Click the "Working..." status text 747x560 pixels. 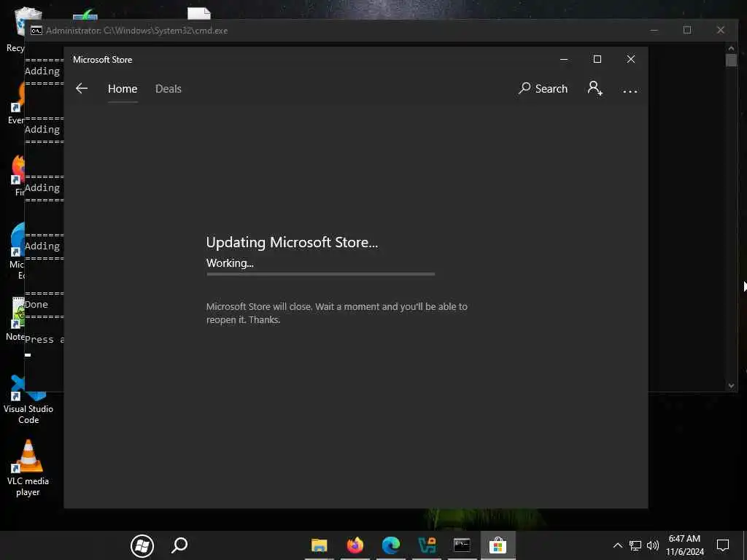coord(230,262)
